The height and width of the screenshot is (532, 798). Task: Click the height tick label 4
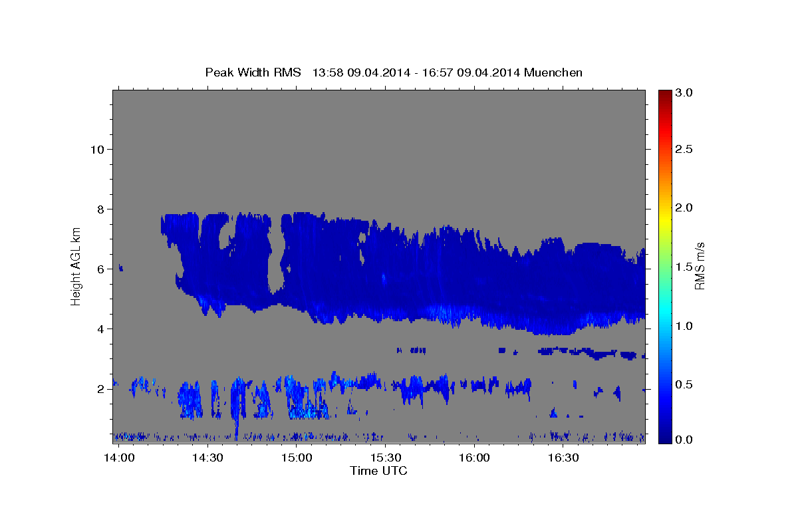(100, 329)
